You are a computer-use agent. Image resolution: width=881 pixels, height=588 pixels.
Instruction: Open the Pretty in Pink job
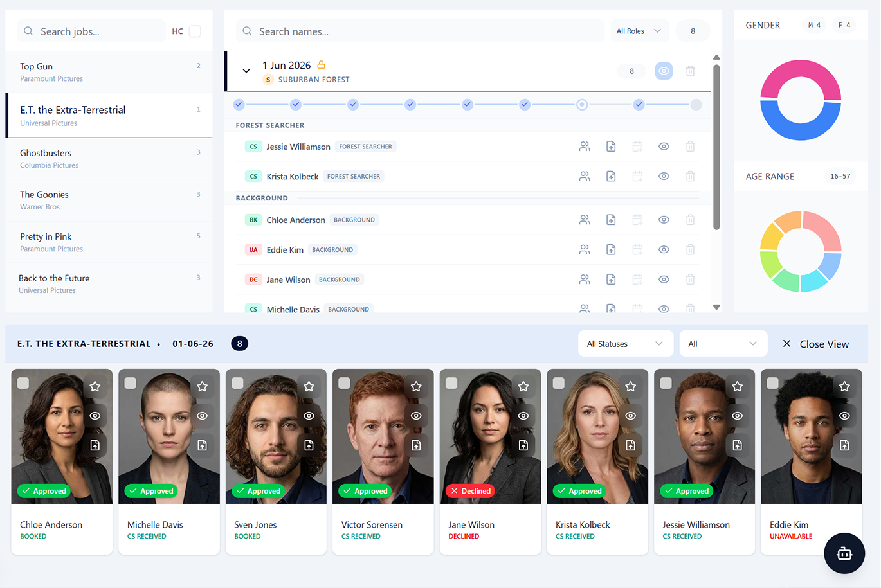(x=109, y=242)
